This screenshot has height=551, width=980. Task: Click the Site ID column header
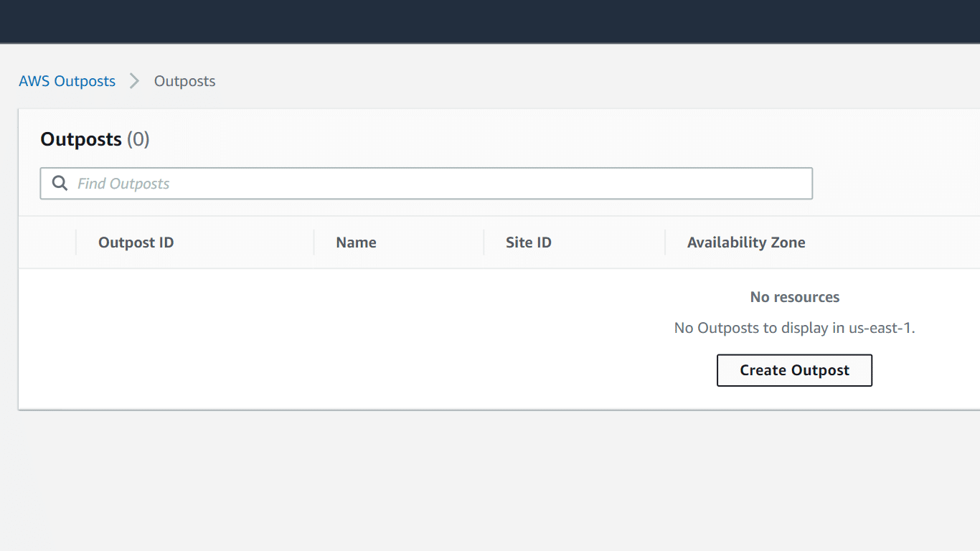pos(529,242)
